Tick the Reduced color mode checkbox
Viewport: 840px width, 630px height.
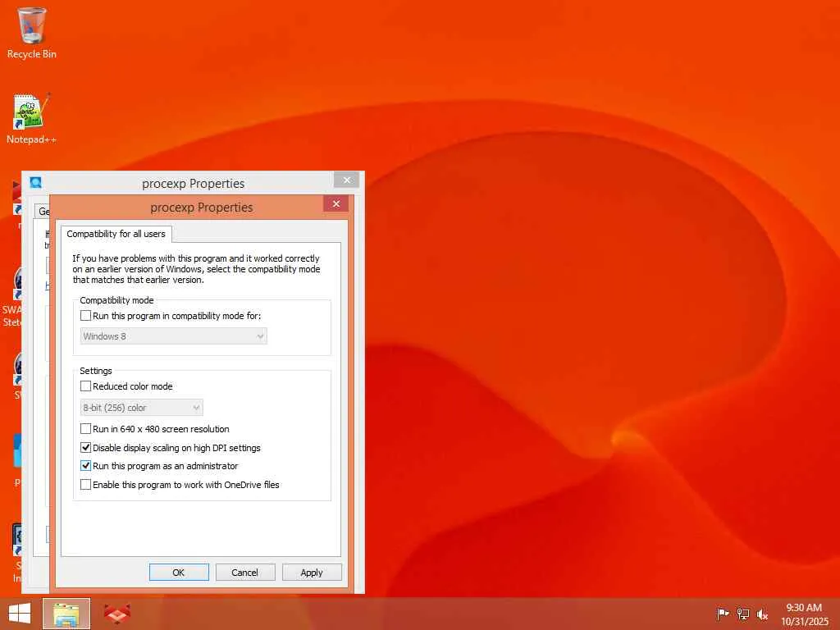(85, 386)
